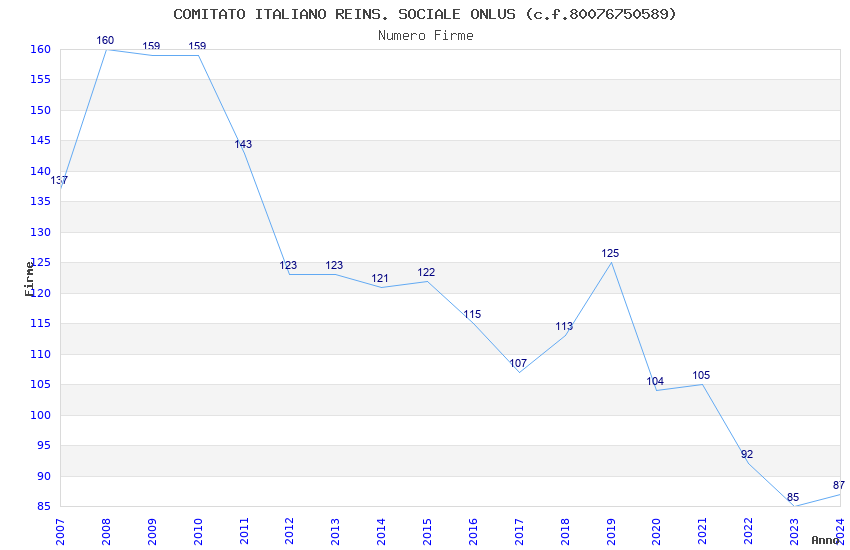Click the 2010 x-axis year label
This screenshot has height=550, width=850.
coord(198,532)
